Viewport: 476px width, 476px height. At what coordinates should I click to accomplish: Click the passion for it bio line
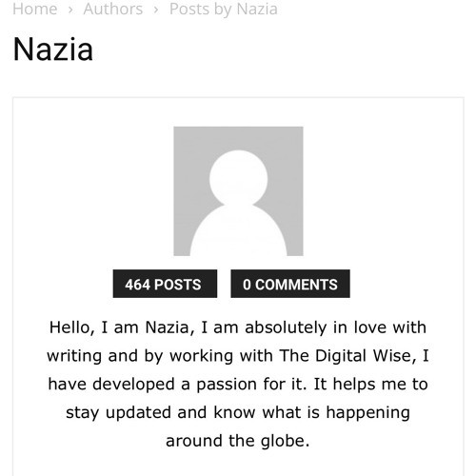click(x=238, y=385)
